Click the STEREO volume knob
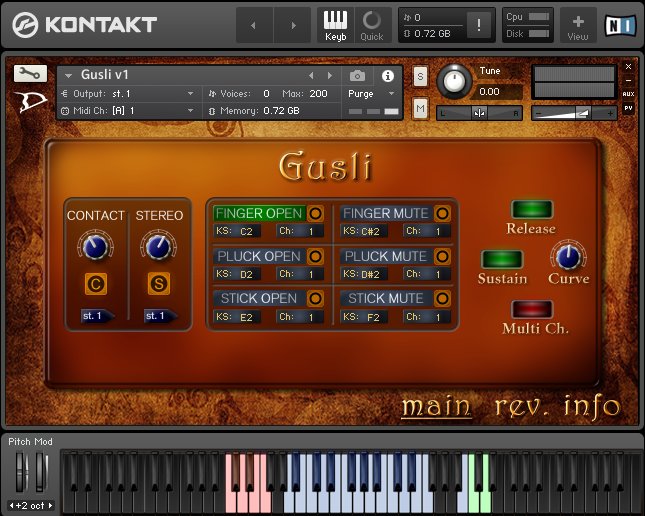 [159, 246]
